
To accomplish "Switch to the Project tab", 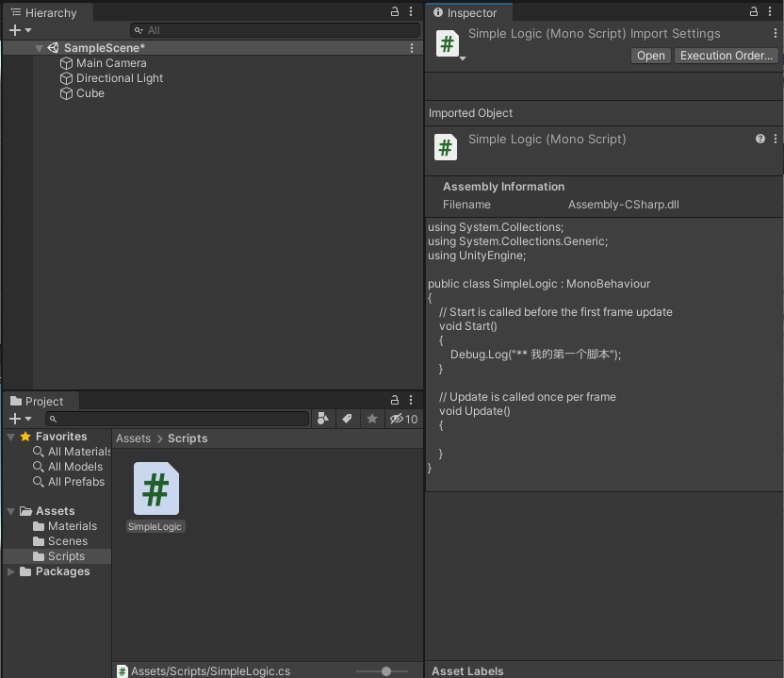I will (x=40, y=400).
